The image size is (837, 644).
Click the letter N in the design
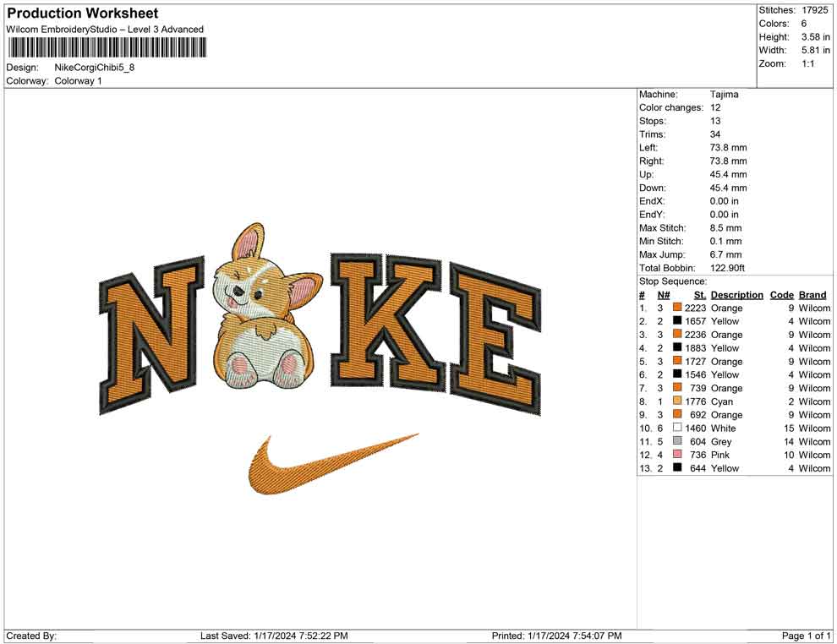click(151, 335)
